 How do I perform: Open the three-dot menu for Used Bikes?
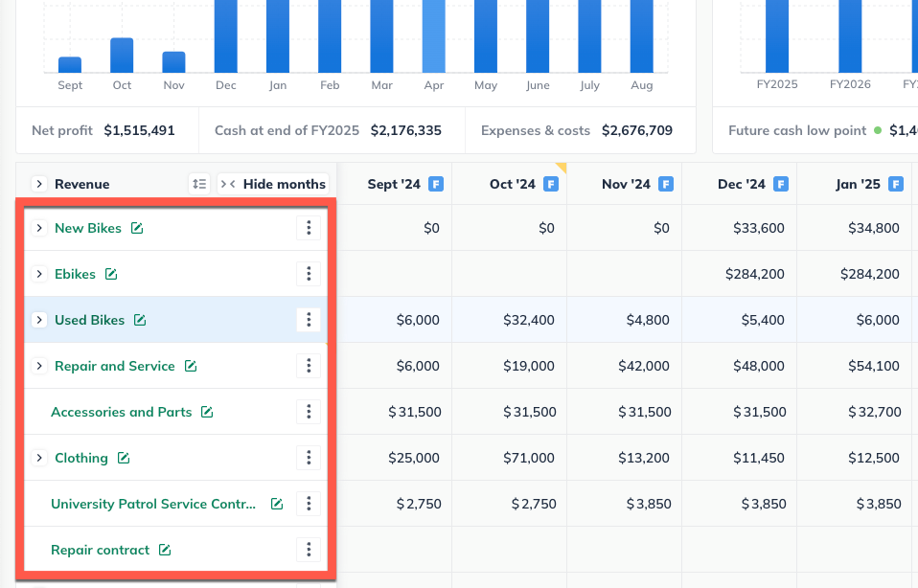pyautogui.click(x=308, y=320)
